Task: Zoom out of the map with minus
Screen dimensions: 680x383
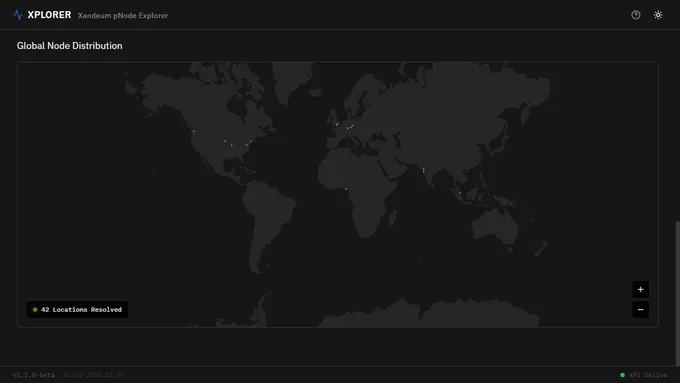Action: [x=640, y=310]
